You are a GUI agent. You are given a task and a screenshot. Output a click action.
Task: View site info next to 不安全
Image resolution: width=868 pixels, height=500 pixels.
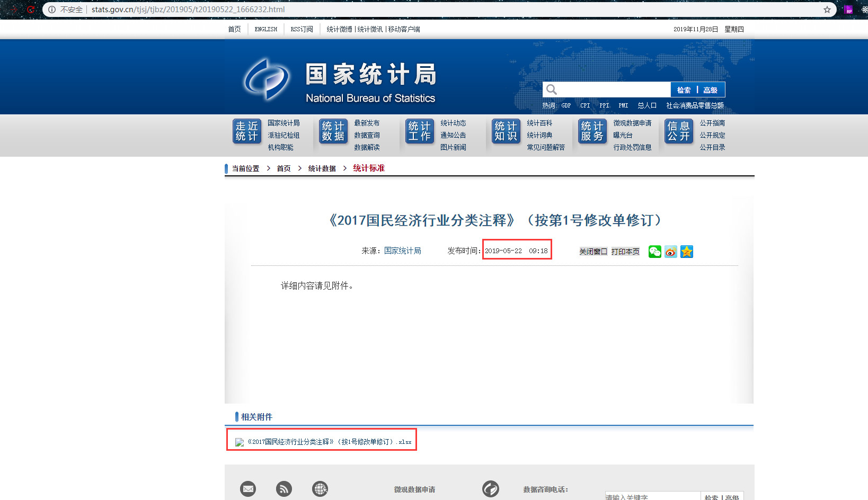(52, 10)
